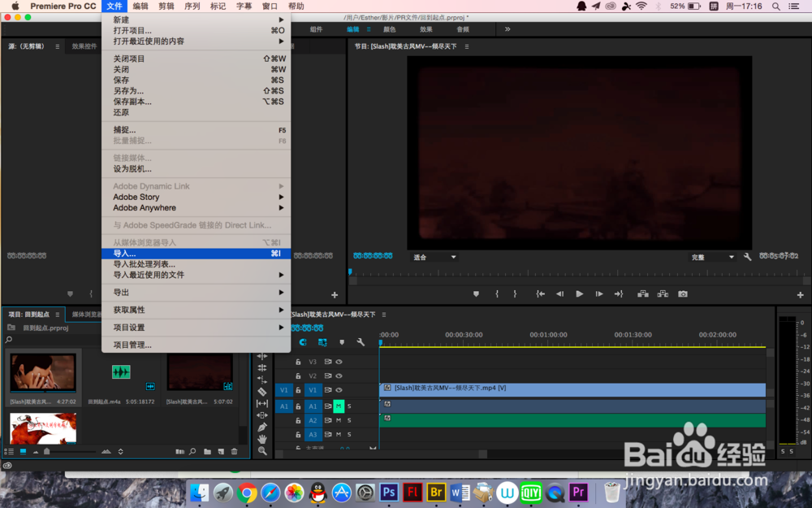This screenshot has height=508, width=812.
Task: Click 保存 menu item
Action: [197, 80]
